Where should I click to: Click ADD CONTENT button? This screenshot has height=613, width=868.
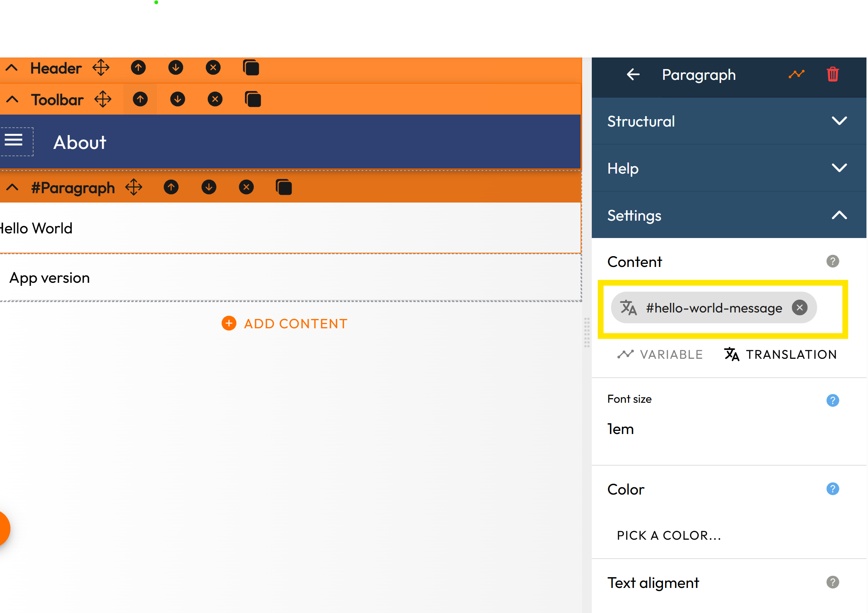[x=285, y=323]
